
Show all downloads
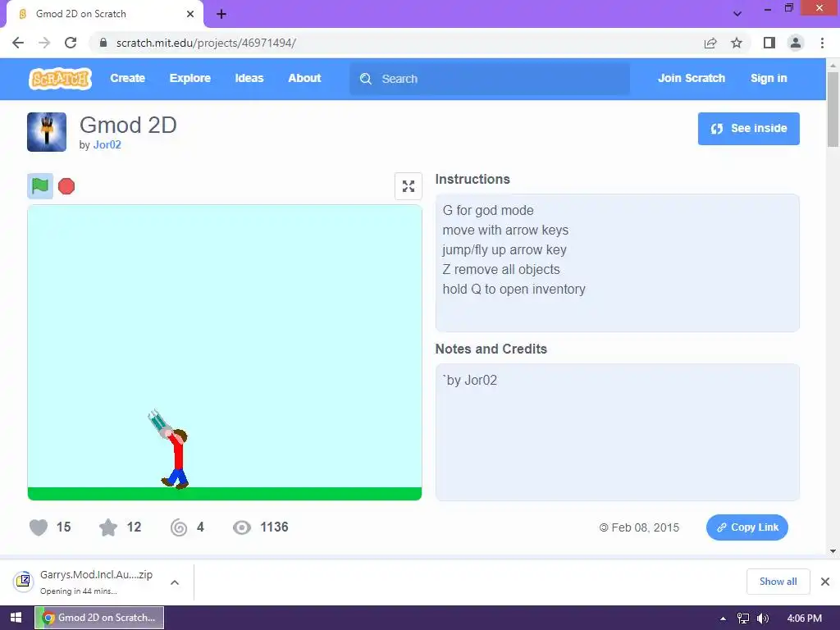click(778, 582)
